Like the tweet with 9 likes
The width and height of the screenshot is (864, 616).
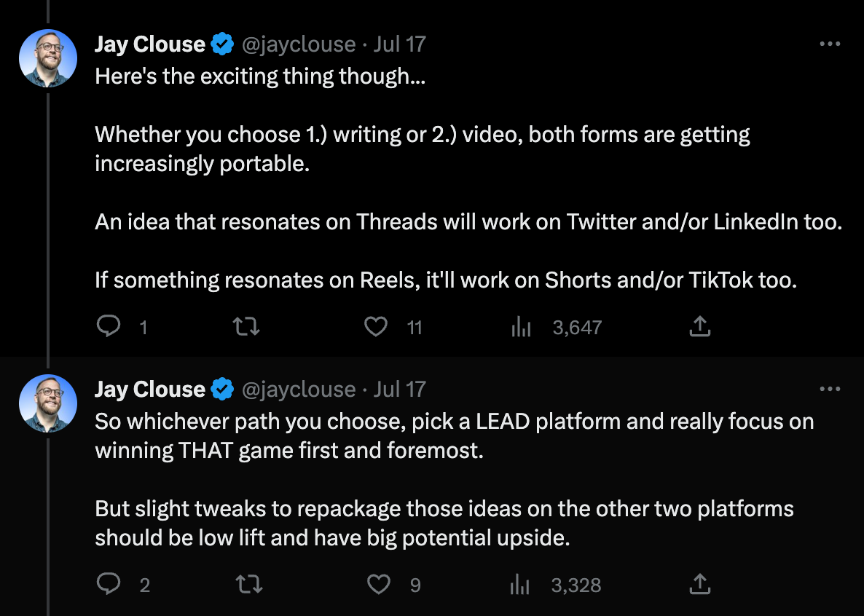[379, 584]
